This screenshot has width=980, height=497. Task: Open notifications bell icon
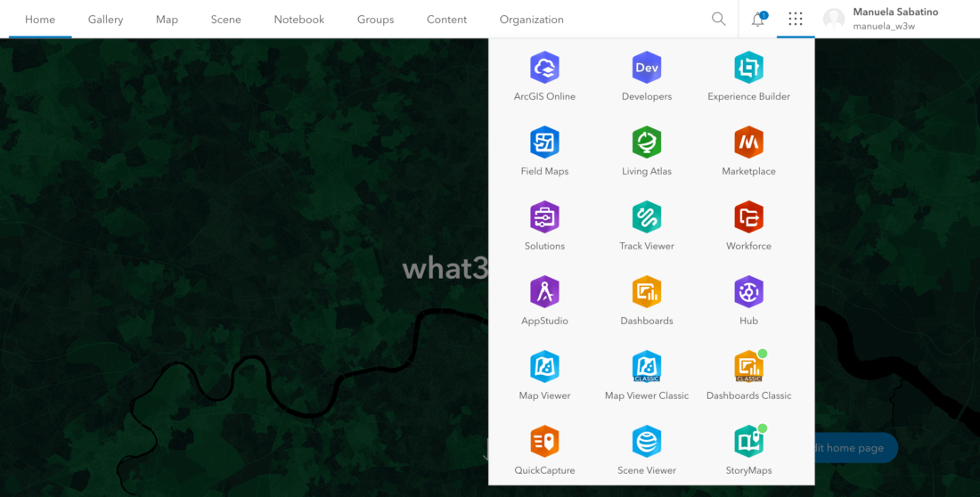758,19
